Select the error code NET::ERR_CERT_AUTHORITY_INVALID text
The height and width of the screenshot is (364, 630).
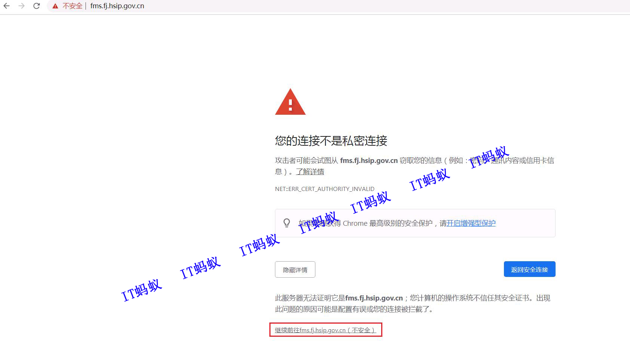324,189
